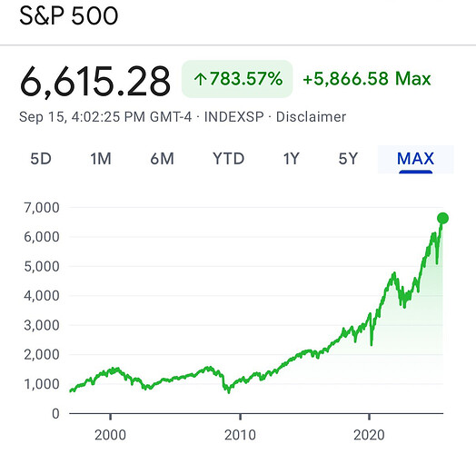Select the 5Y chart range
This screenshot has height=454, width=476.
(348, 159)
